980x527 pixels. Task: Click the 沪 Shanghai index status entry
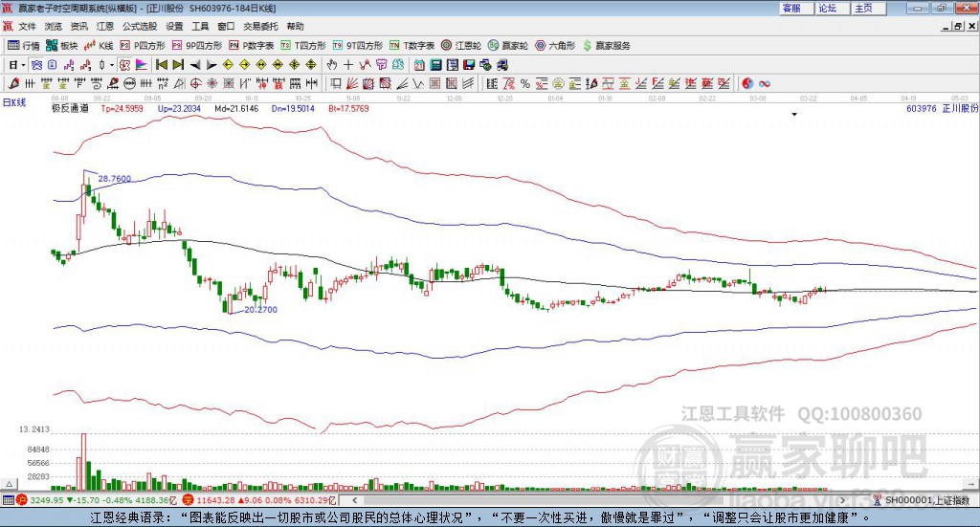click(97, 500)
